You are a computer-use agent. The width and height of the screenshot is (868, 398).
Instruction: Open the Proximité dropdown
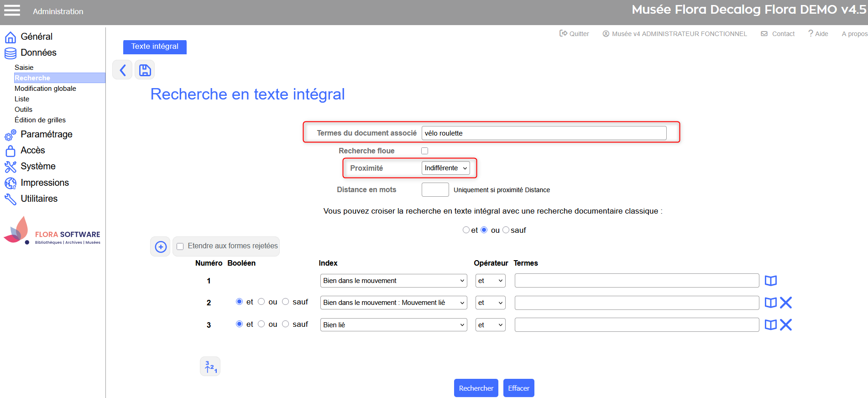pyautogui.click(x=445, y=168)
